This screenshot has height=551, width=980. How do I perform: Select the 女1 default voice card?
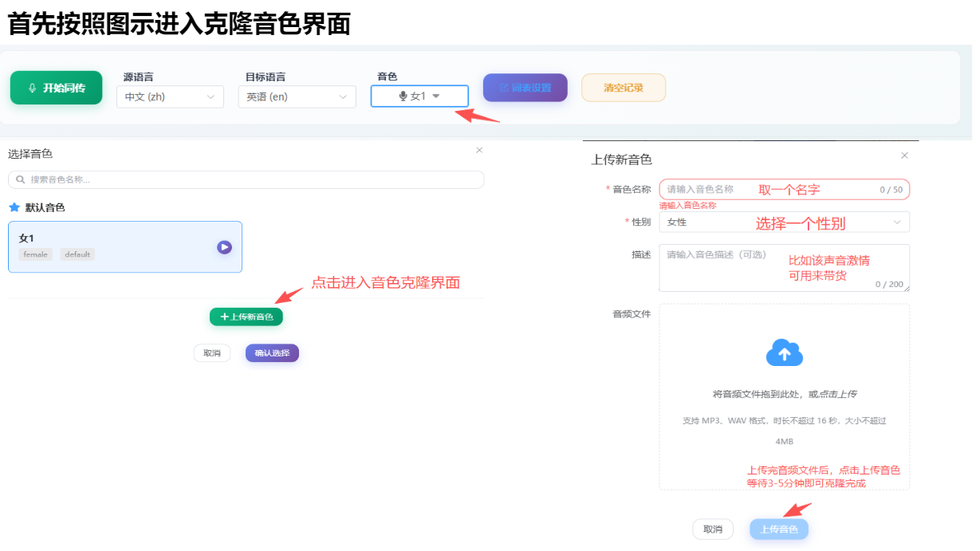click(112, 246)
